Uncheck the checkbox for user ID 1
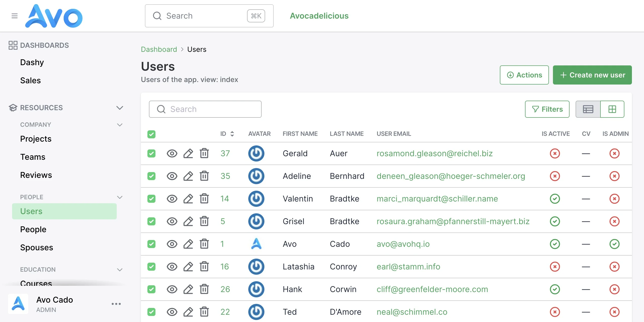 tap(151, 244)
